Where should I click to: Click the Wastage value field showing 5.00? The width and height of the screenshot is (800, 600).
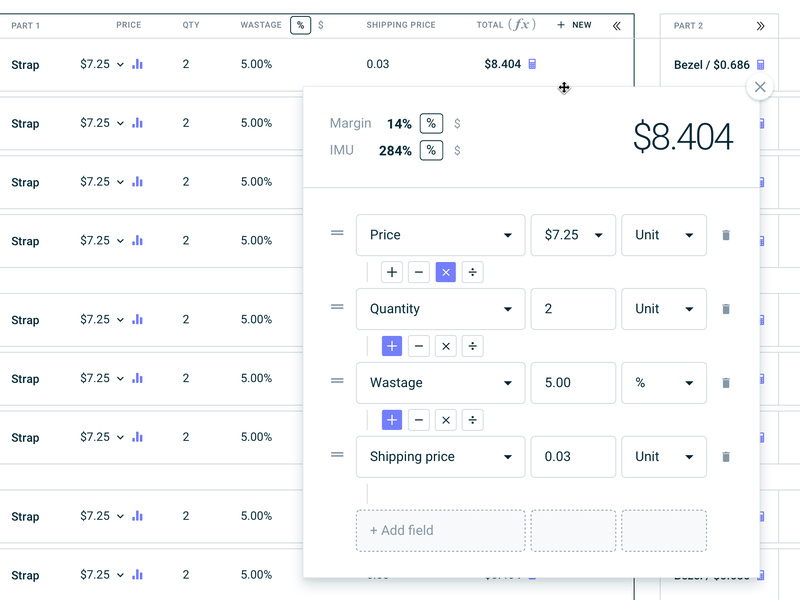(573, 383)
